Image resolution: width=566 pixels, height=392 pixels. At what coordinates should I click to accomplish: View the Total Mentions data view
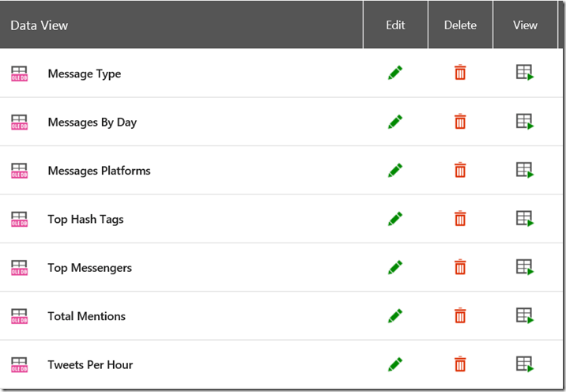point(525,316)
